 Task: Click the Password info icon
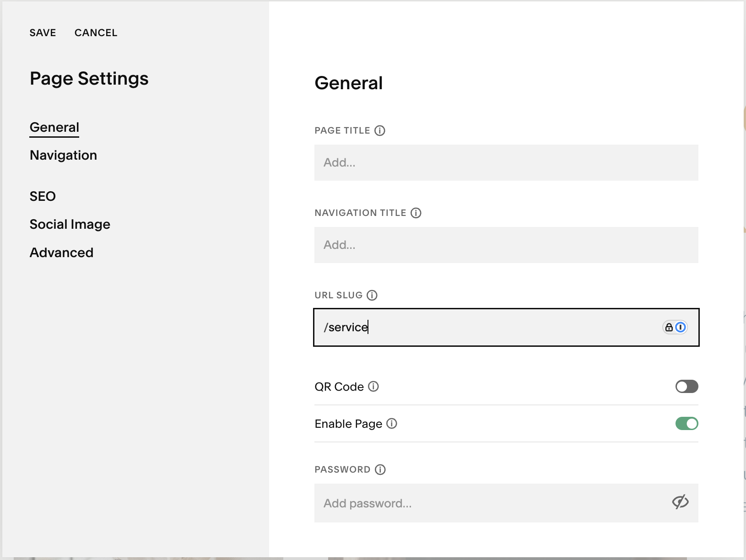(x=380, y=470)
